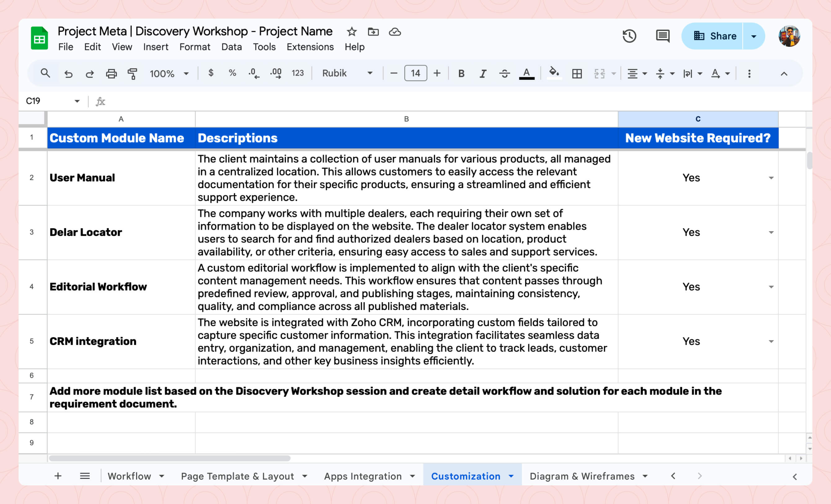
Task: Toggle bold formatting
Action: pyautogui.click(x=461, y=73)
